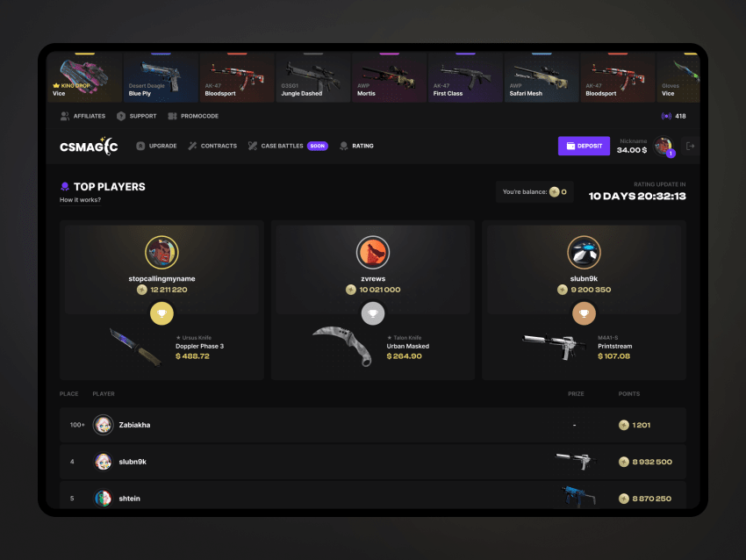Go to the Rating tab
746x560 pixels.
[x=356, y=146]
